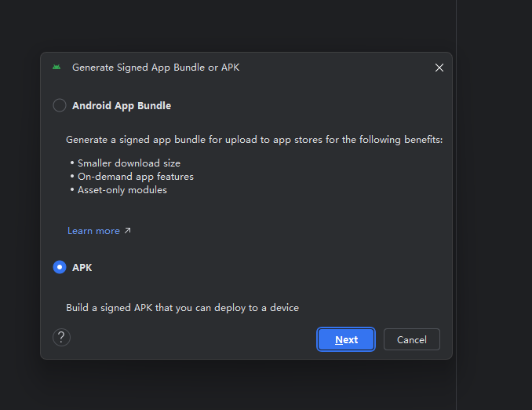Select the APK radio button
This screenshot has width=532, height=410.
[x=60, y=267]
